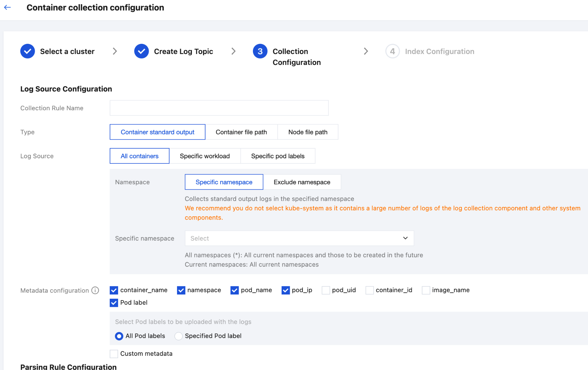Screen dimensions: 588x370
Task: Enable the pod_uid checkbox
Action: point(326,290)
